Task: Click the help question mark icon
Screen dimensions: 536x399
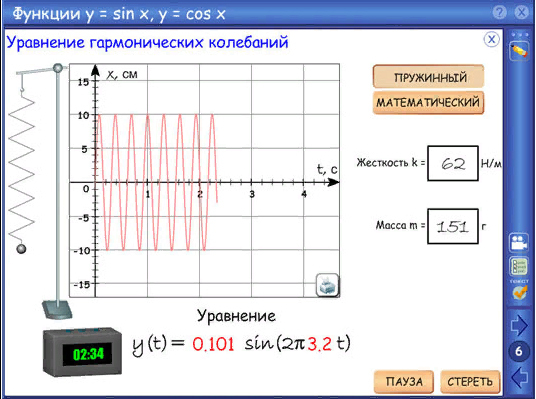Action: click(x=499, y=13)
